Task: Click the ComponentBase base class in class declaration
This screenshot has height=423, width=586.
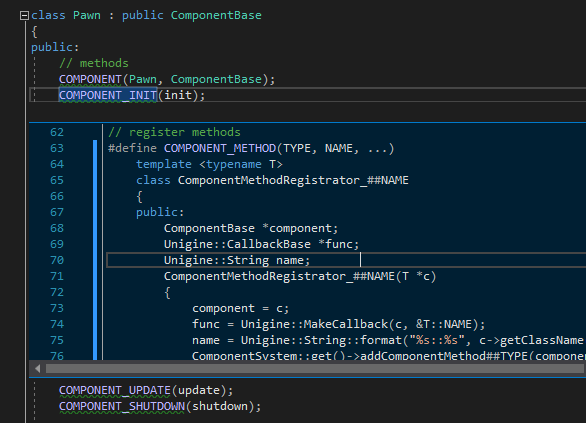Action: [x=216, y=15]
